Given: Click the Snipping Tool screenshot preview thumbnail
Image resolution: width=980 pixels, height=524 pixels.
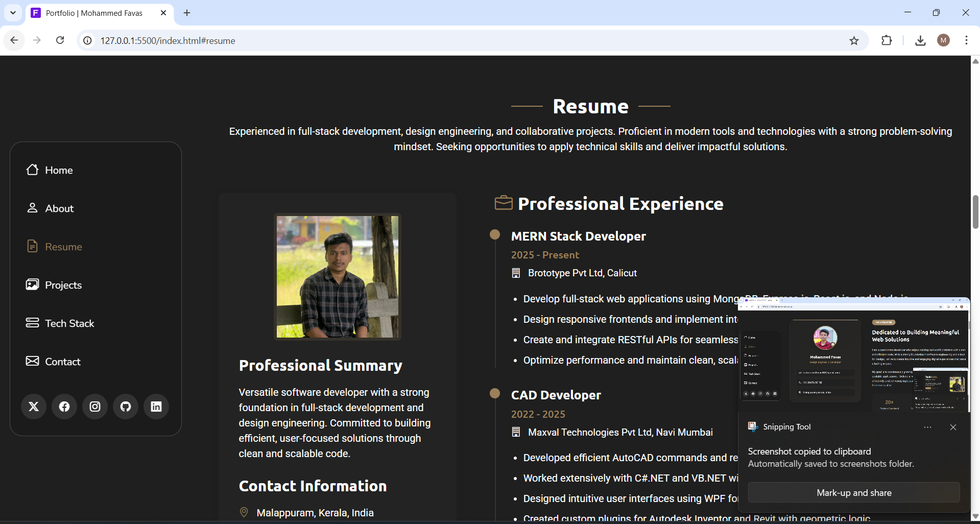Looking at the screenshot, I should (x=854, y=358).
